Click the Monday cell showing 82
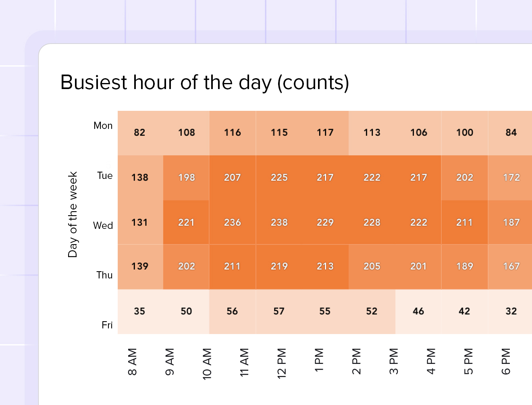 click(139, 133)
